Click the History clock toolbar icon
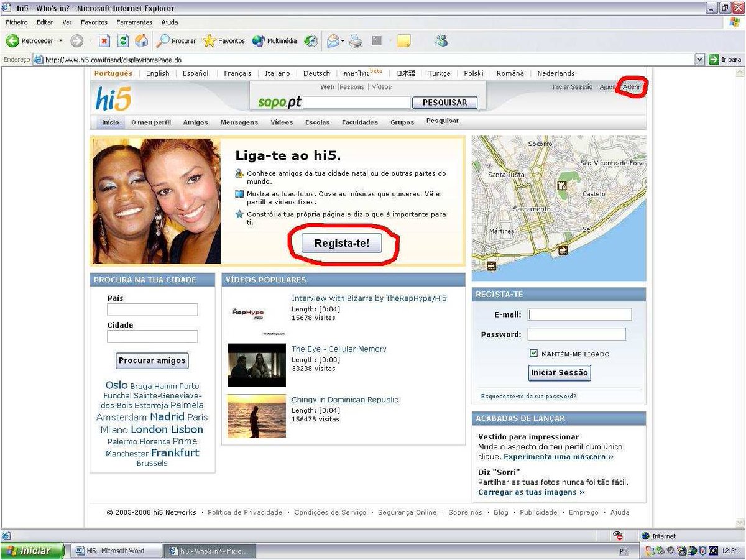The width and height of the screenshot is (746, 560). click(311, 41)
